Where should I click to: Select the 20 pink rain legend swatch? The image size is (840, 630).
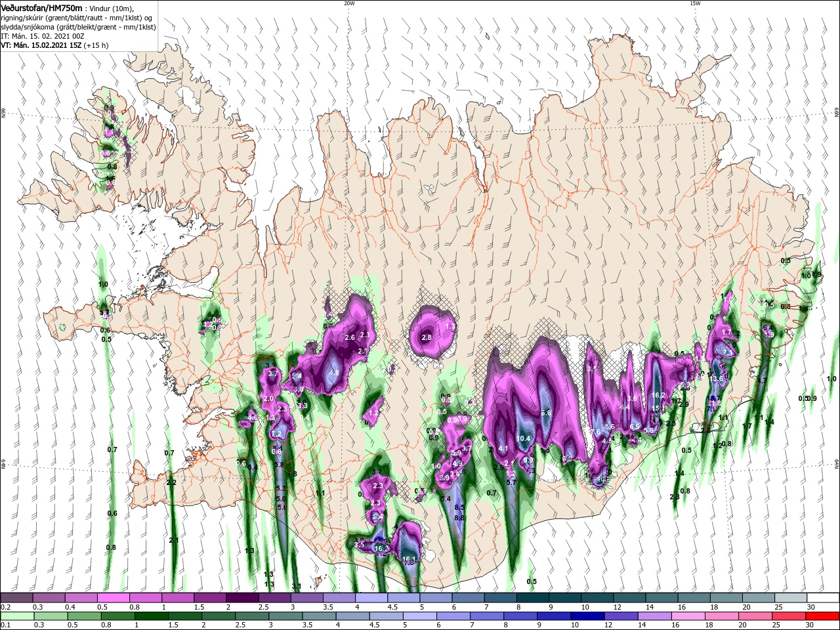pos(756,616)
